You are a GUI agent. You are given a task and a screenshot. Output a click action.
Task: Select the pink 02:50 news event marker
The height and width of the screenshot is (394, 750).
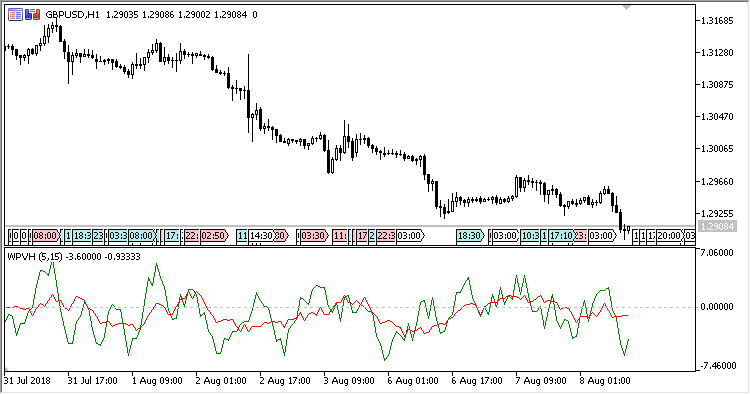[x=214, y=236]
